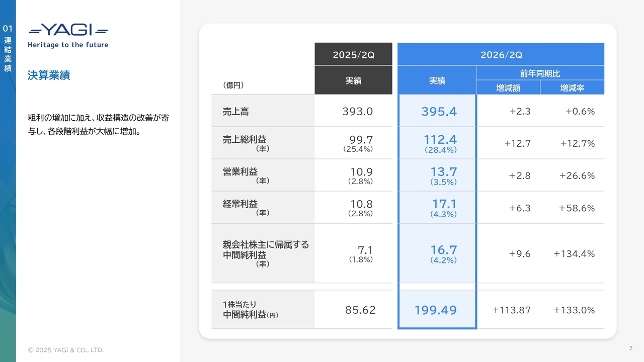Viewport: 644px width, 362px height.
Task: Select the 決算業績 heading
Action: 49,75
